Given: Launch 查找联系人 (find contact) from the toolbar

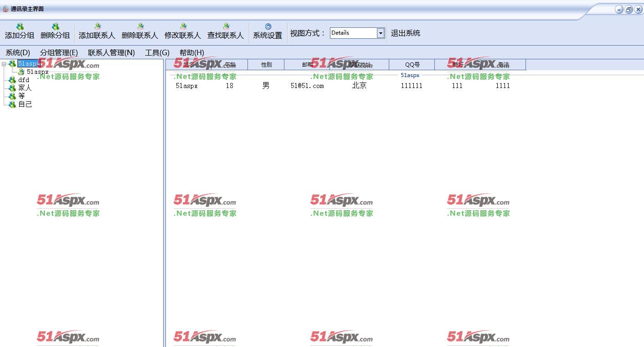Looking at the screenshot, I should [226, 31].
